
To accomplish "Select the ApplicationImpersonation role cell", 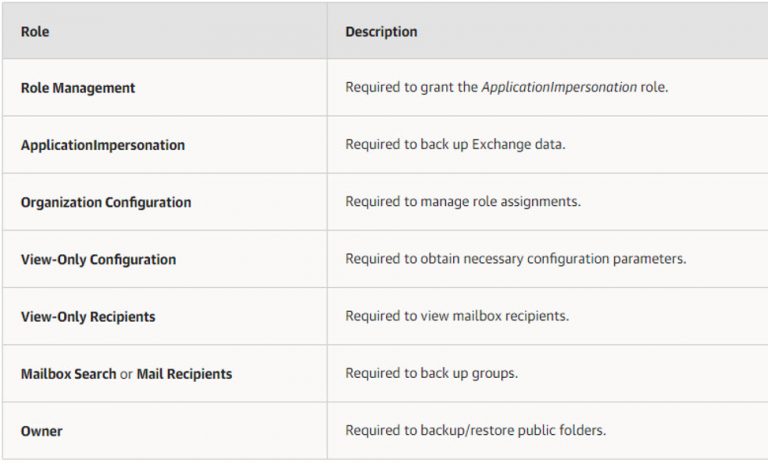I will 165,145.
